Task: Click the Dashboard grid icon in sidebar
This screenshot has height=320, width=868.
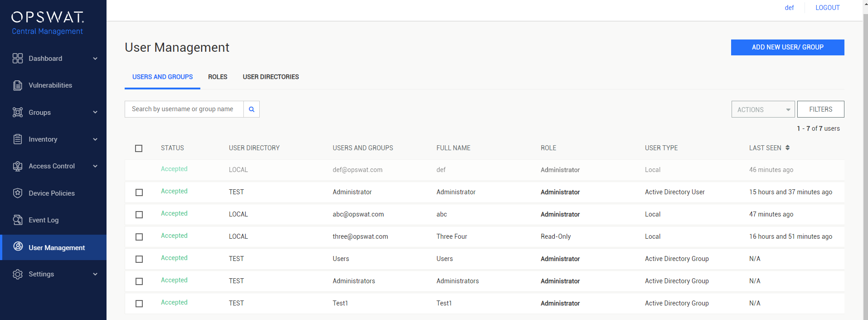Action: (x=18, y=59)
